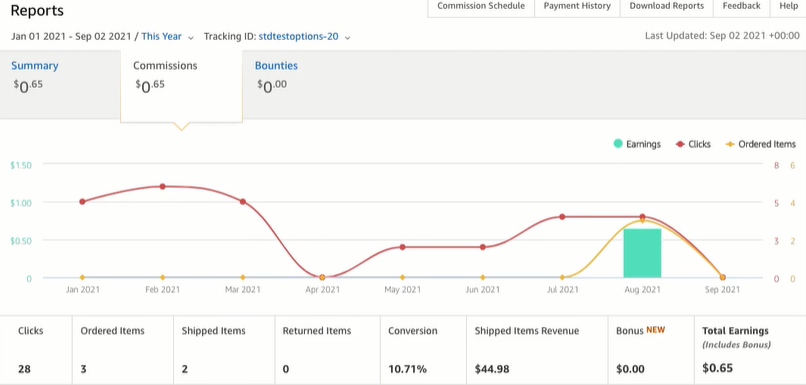The width and height of the screenshot is (806, 385).
Task: Expand the Tracking ID dropdown chevron
Action: tap(347, 38)
